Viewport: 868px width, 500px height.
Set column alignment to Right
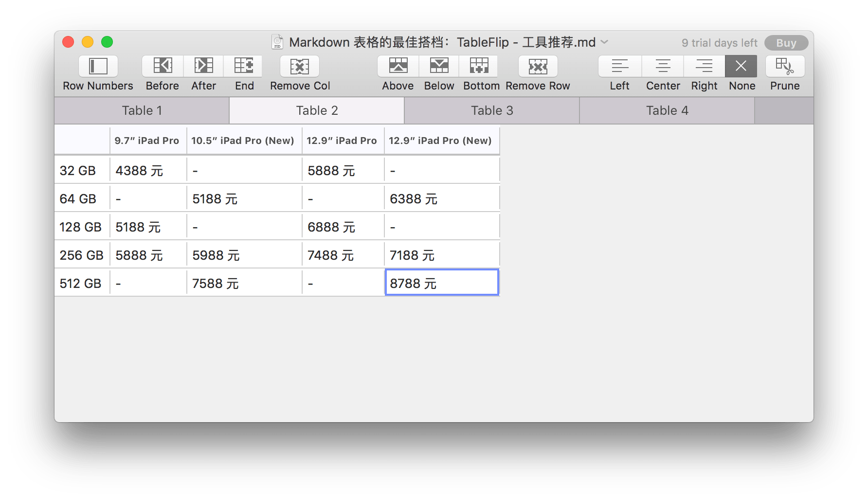(x=704, y=66)
